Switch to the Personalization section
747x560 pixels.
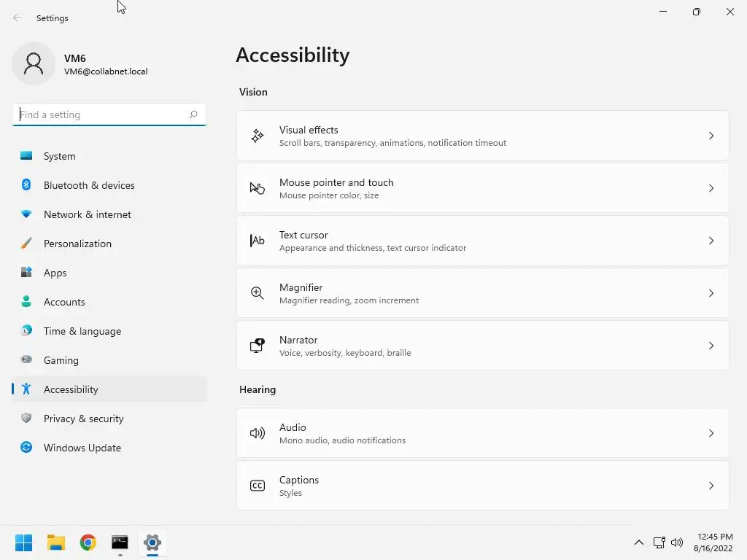(77, 244)
